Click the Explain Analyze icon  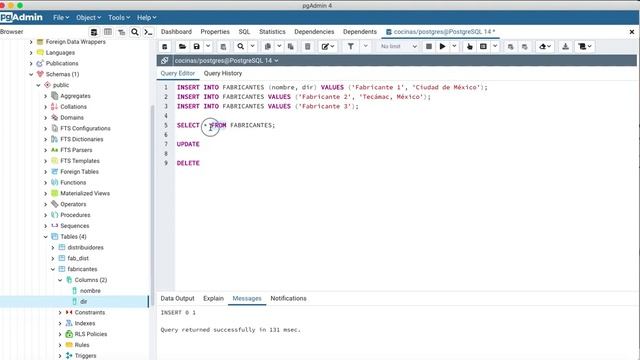click(x=483, y=47)
